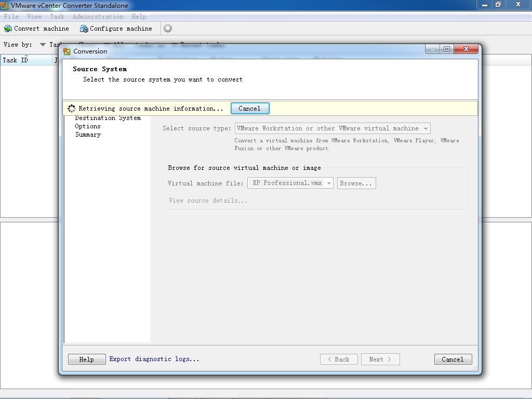Click the Configure machine toolbar icon
Screen dimensions: 532x399
[x=84, y=29]
